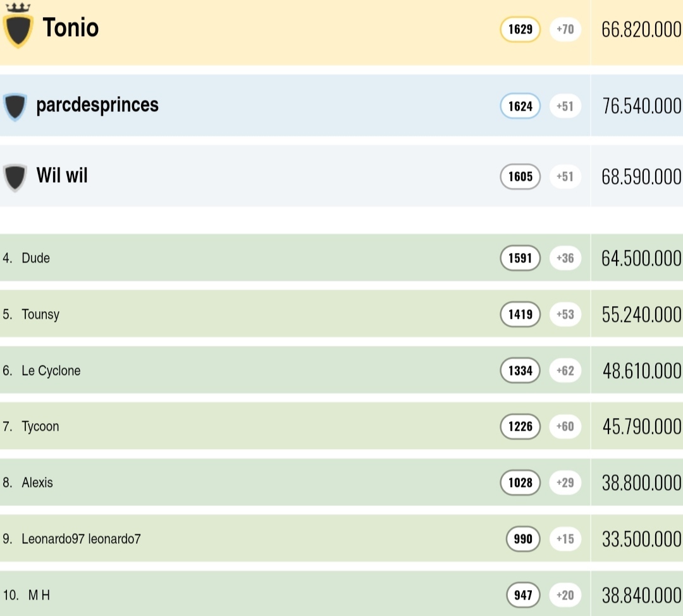Select Leonardo97 leonardo7 row
This screenshot has height=616, width=683.
81,539
